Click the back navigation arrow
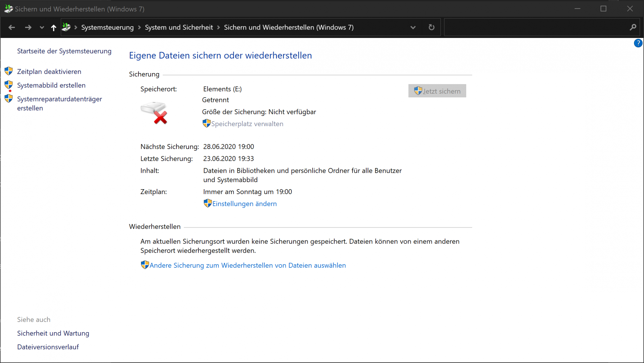This screenshot has height=363, width=644. 12,28
